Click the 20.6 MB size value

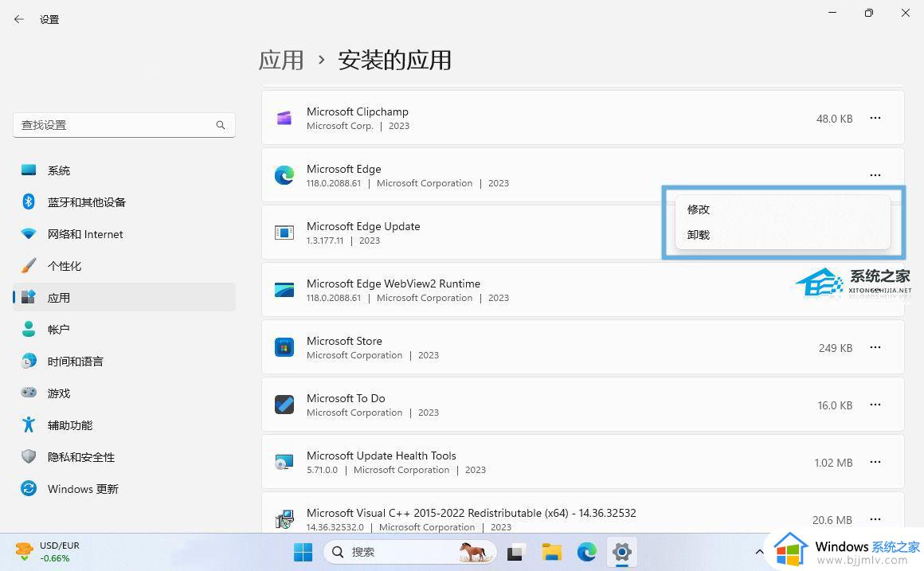coord(832,520)
